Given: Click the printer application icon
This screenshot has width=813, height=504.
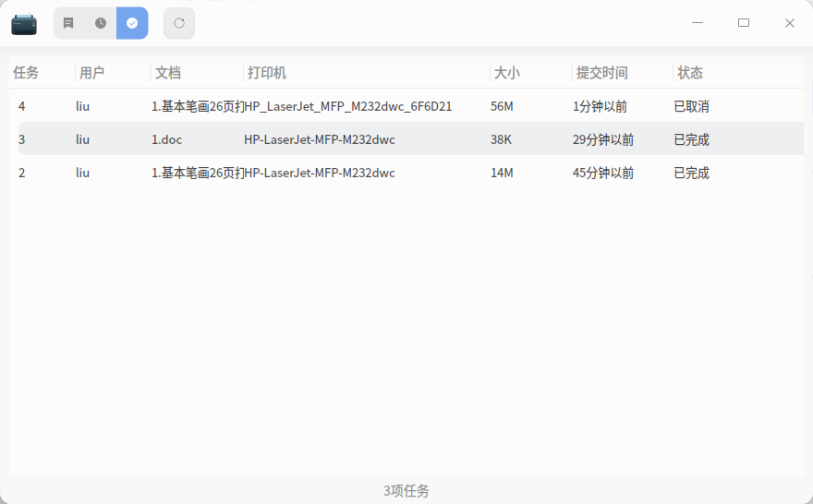Looking at the screenshot, I should click(24, 24).
